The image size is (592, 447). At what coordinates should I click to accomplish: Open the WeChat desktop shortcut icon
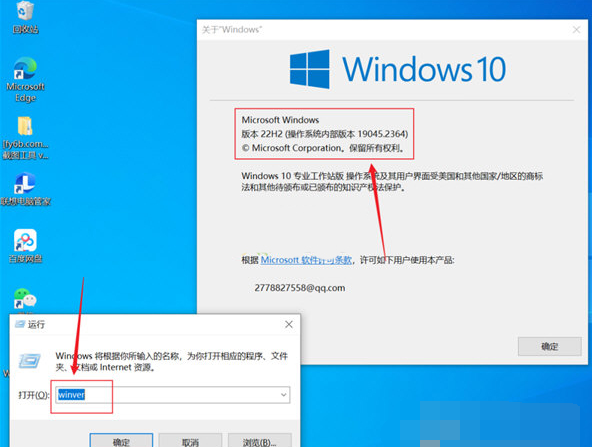point(25,299)
